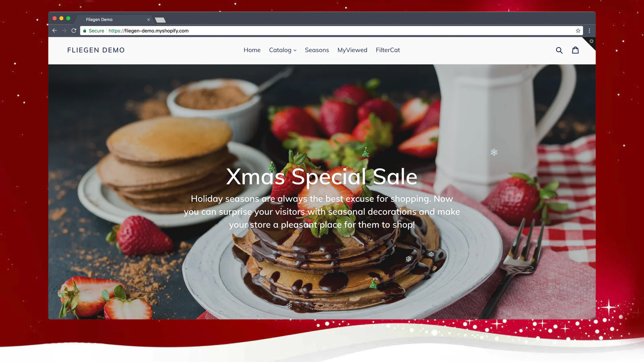
Task: Open the Seasons menu item
Action: tap(317, 50)
